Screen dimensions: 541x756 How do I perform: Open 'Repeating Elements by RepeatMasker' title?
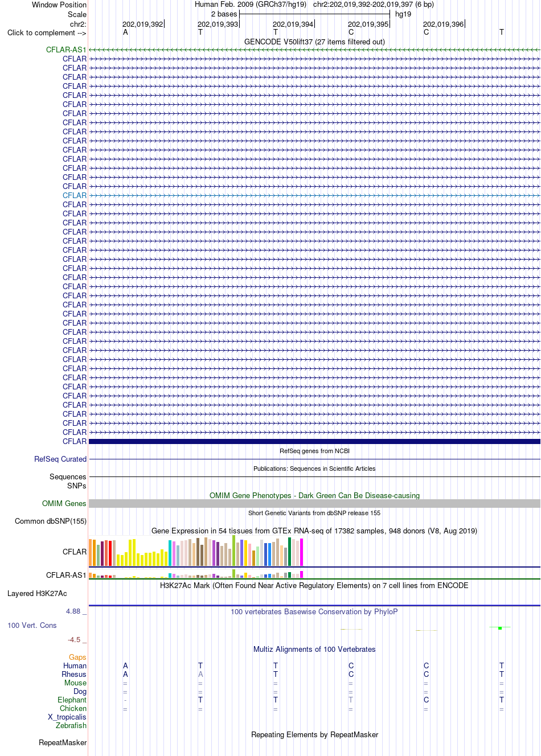[x=314, y=734]
